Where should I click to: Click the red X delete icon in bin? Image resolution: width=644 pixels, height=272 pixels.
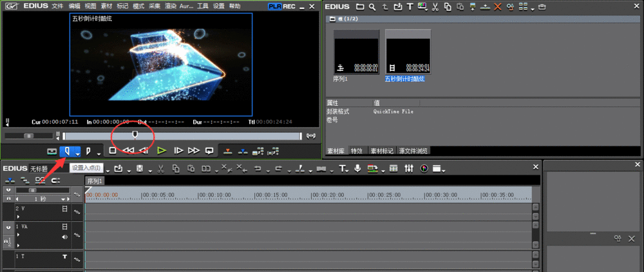pos(497,7)
